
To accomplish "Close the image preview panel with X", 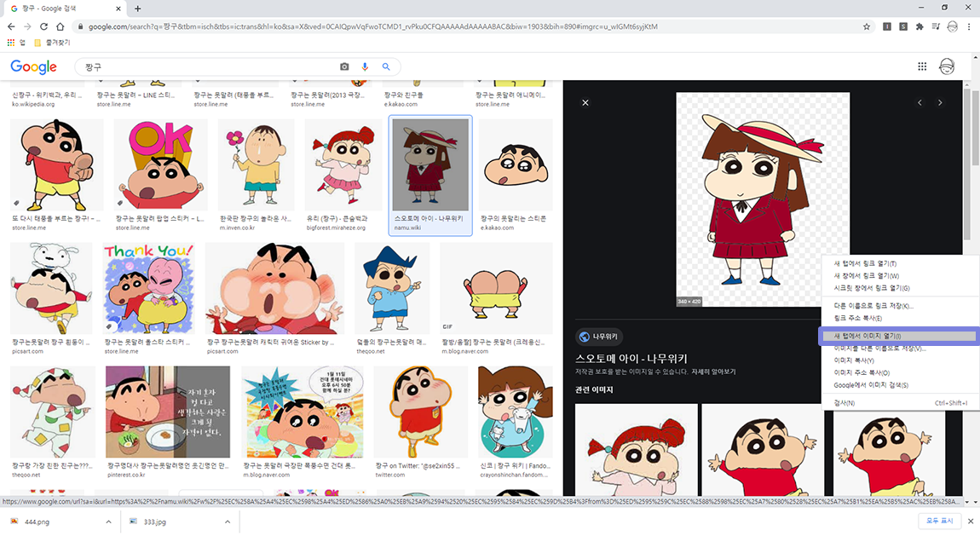I will point(585,102).
